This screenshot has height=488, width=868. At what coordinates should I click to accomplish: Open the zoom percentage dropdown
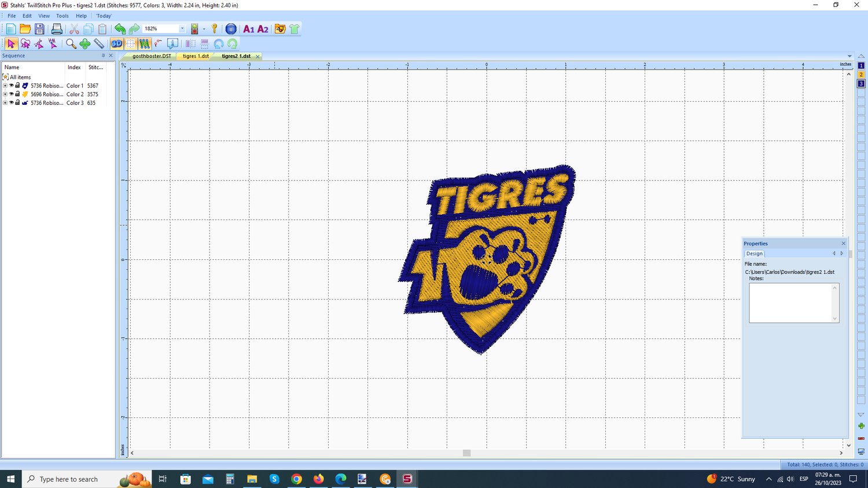pos(182,29)
